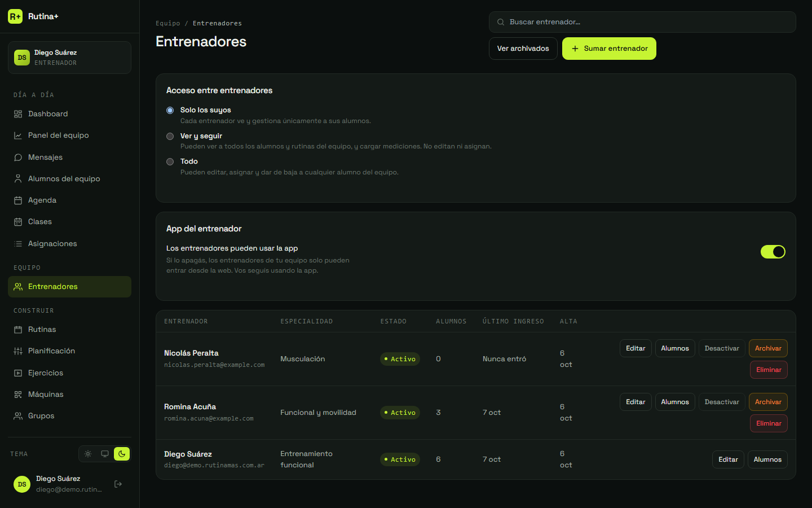Open Asignaciones list icon
This screenshot has width=812, height=508.
click(x=18, y=244)
